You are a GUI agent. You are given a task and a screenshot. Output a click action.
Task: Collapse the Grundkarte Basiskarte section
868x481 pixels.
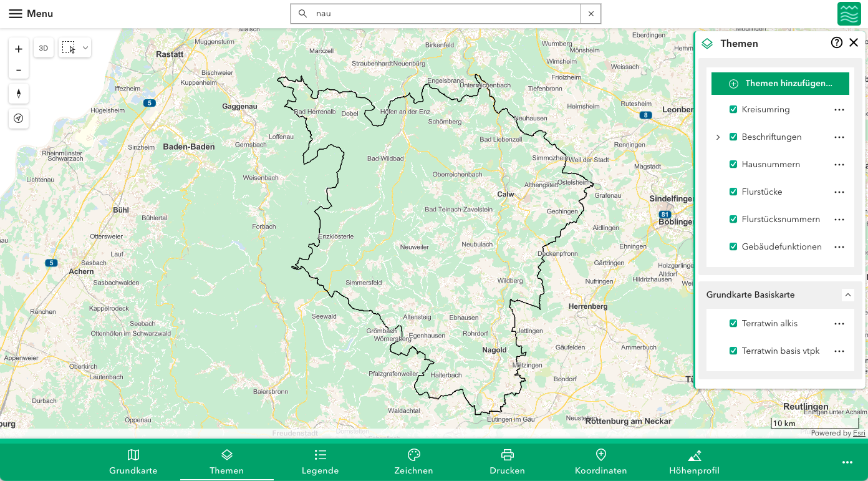click(847, 294)
